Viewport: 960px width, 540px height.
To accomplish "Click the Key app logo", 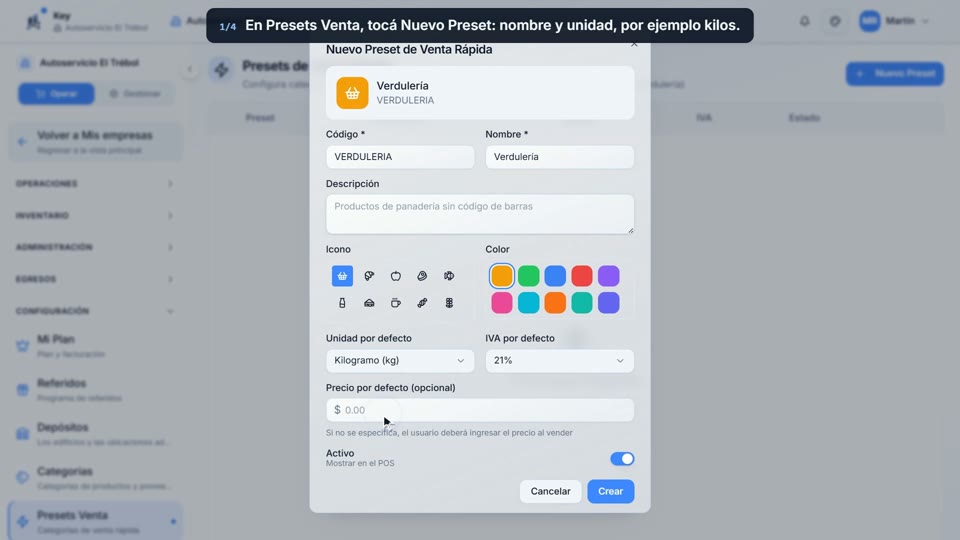I will click(34, 20).
